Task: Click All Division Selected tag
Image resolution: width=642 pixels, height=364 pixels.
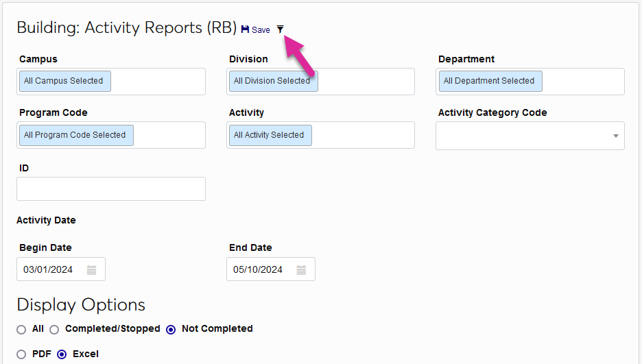Action: [274, 81]
